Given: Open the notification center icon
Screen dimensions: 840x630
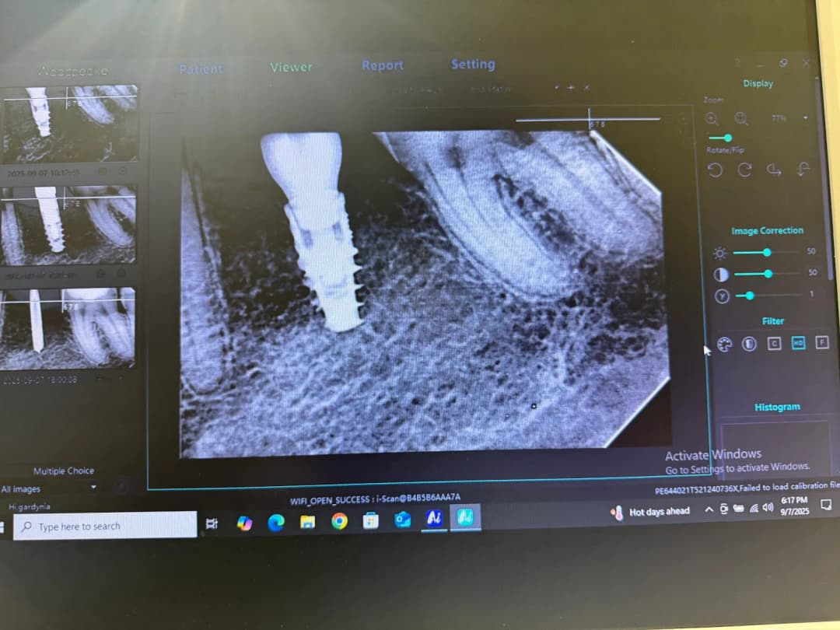Looking at the screenshot, I should pos(825,505).
